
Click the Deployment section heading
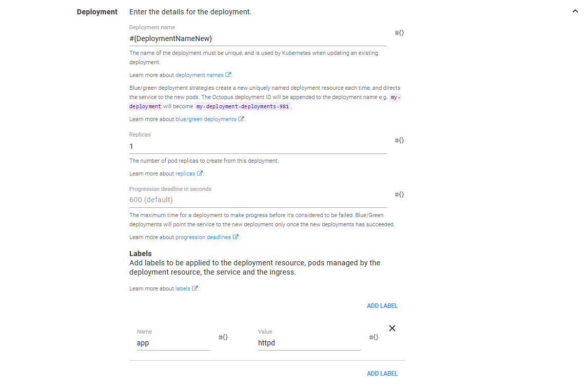(97, 12)
